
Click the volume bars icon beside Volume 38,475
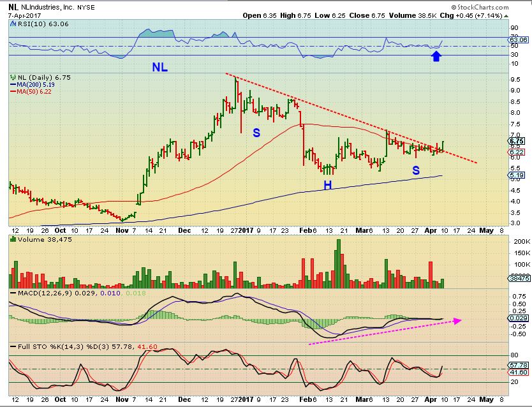point(13,239)
